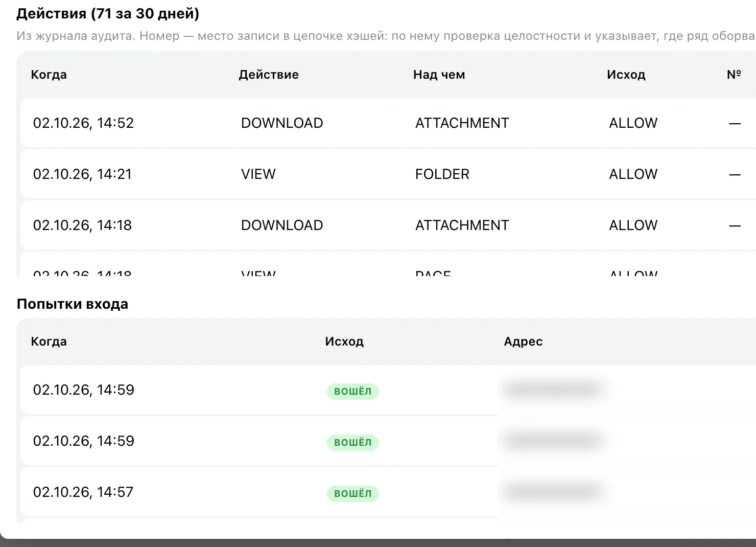Click ATTACHMENT in the 14:52 row
Screen dimensions: 756x547
462,123
